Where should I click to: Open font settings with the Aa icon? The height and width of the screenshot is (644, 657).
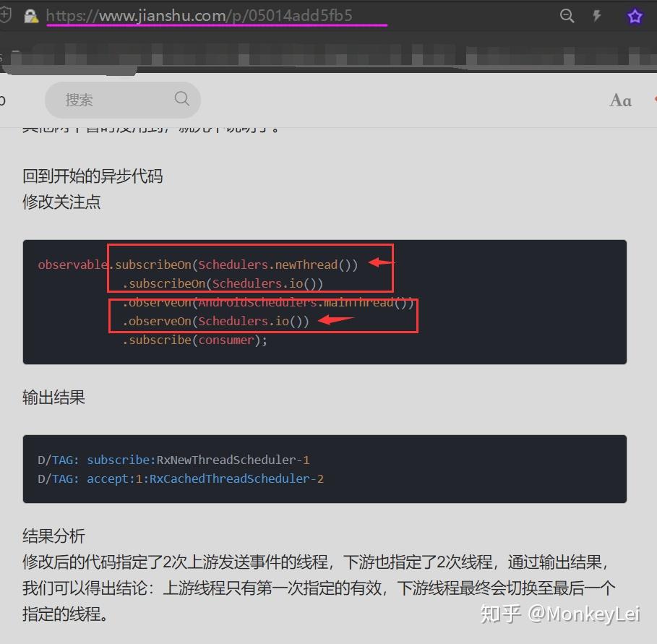click(x=619, y=100)
